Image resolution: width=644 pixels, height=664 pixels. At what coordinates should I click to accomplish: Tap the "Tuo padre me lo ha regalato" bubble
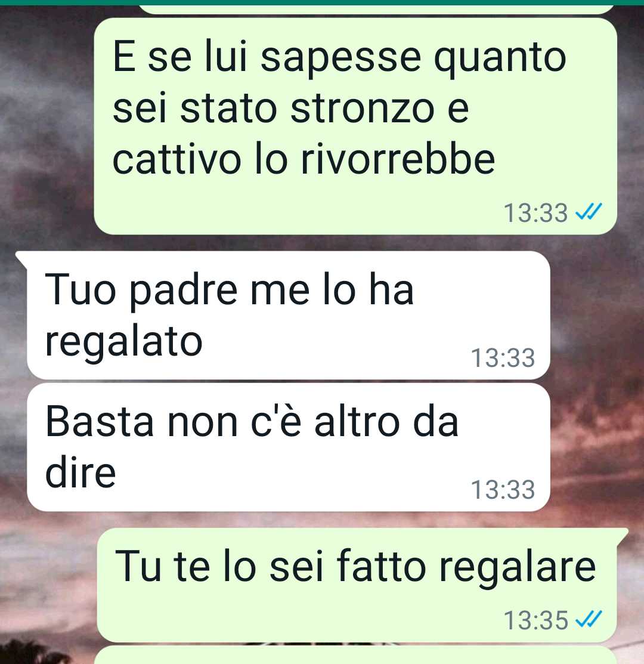pos(289,316)
